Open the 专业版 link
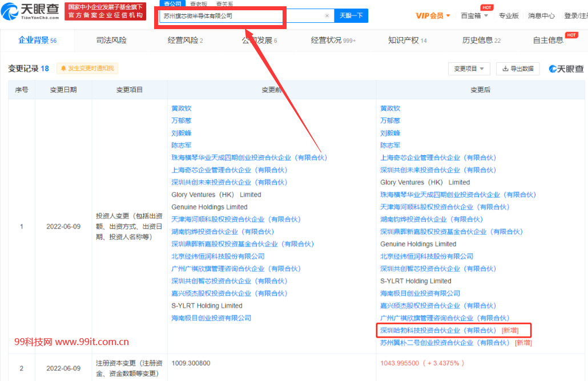The width and height of the screenshot is (588, 381). coord(509,16)
